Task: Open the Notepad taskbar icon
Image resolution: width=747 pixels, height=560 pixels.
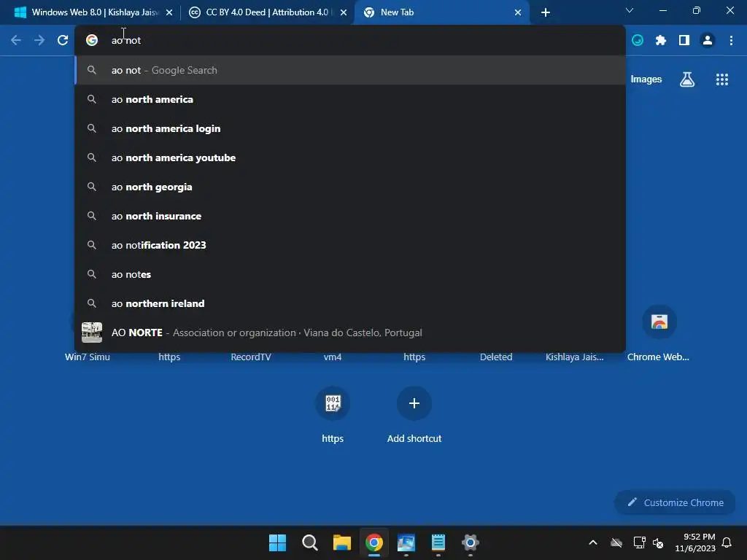Action: [x=438, y=542]
